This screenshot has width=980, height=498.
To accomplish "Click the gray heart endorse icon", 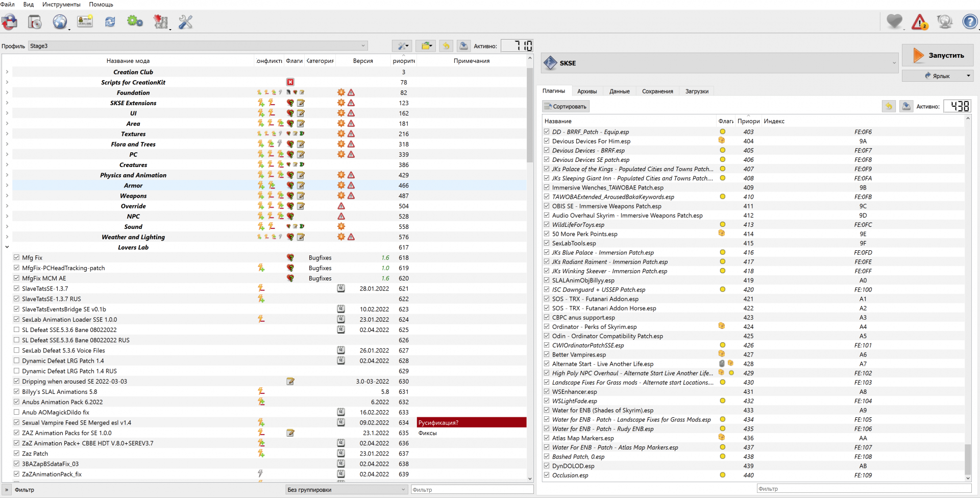I will [x=894, y=22].
